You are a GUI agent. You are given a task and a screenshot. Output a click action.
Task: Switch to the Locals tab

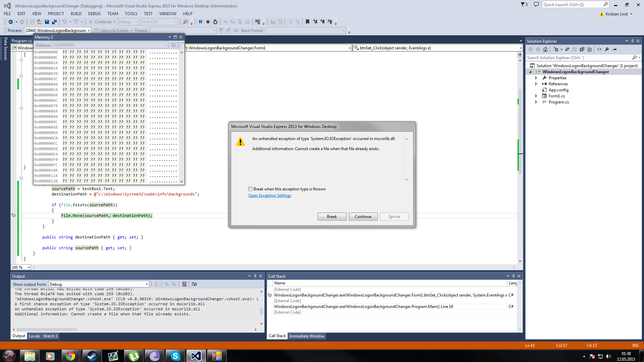(x=34, y=336)
